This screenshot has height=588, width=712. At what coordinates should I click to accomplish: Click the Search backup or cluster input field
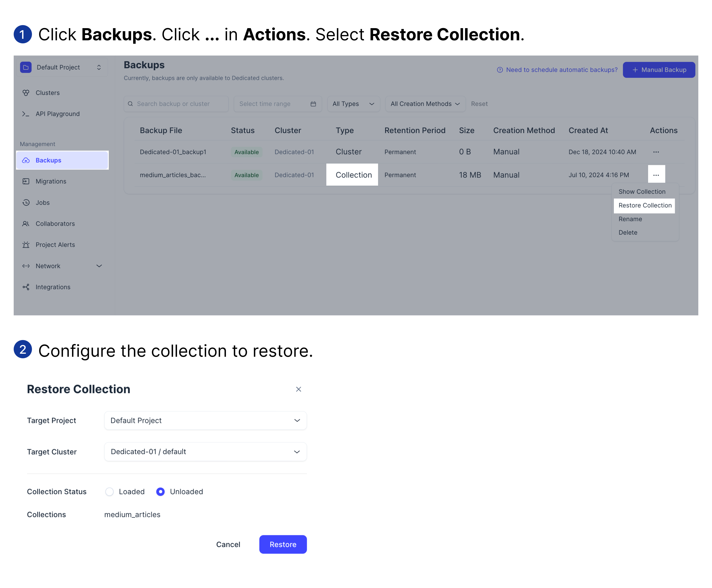175,103
